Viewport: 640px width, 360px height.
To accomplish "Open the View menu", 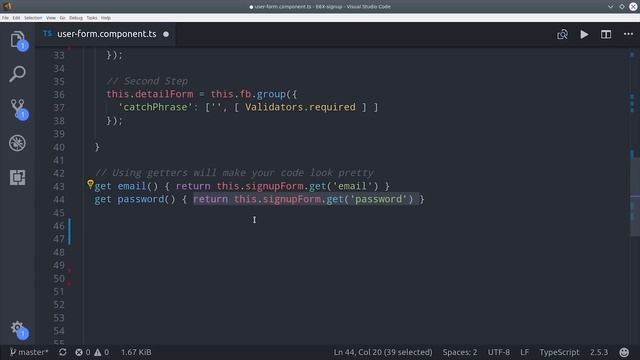I will click(x=51, y=18).
